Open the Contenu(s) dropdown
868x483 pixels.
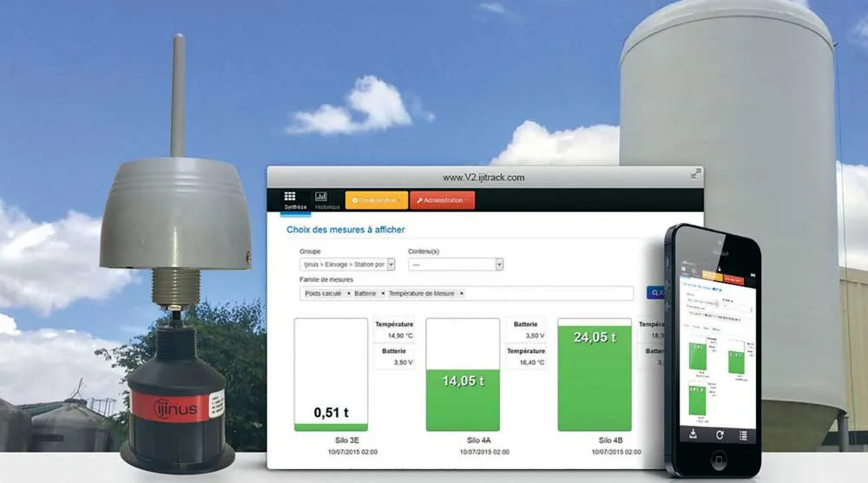click(x=499, y=264)
